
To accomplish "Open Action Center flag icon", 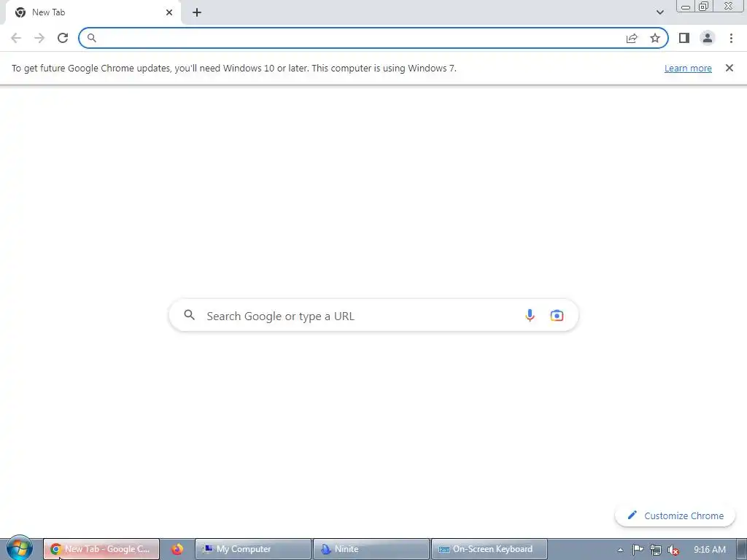I will (x=638, y=550).
